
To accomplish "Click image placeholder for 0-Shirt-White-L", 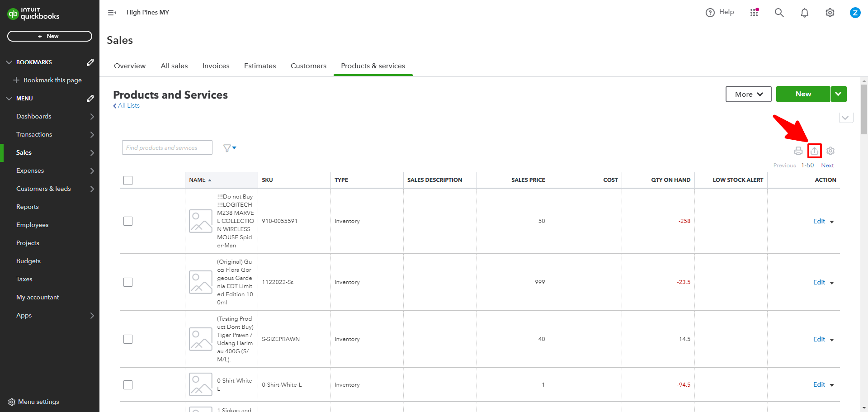I will (201, 384).
